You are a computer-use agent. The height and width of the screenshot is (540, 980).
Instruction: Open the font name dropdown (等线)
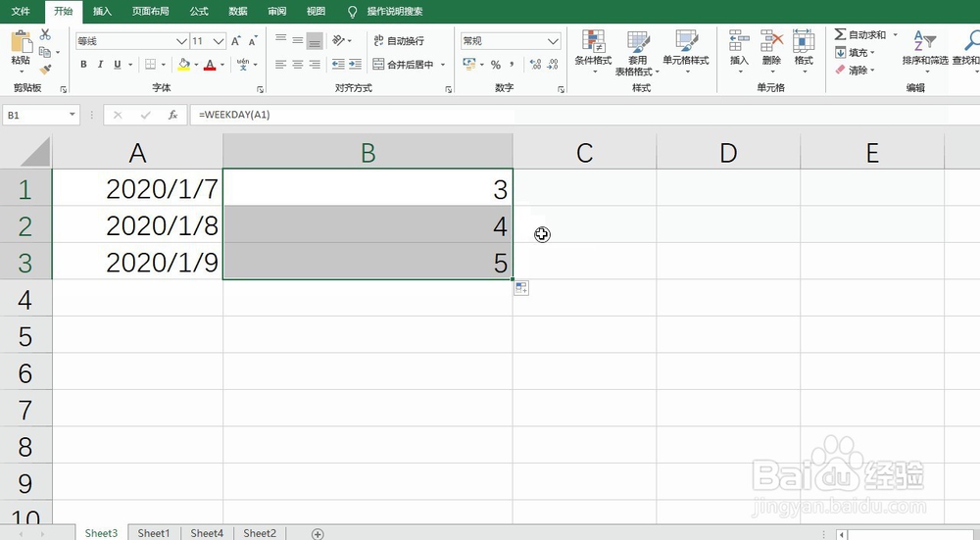181,41
